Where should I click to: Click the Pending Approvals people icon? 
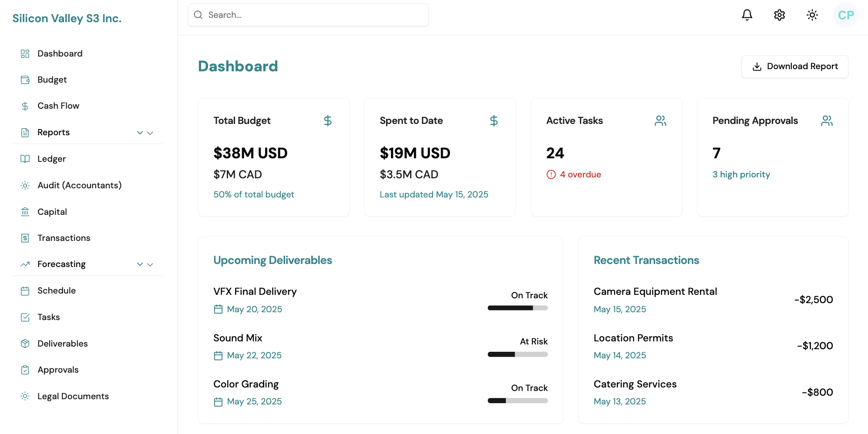(827, 121)
